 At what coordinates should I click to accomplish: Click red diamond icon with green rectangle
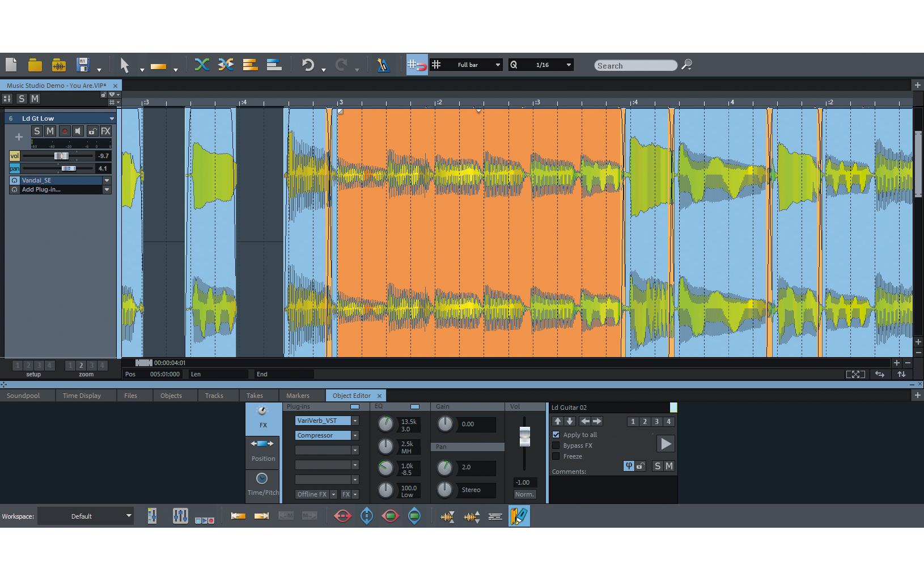click(391, 516)
